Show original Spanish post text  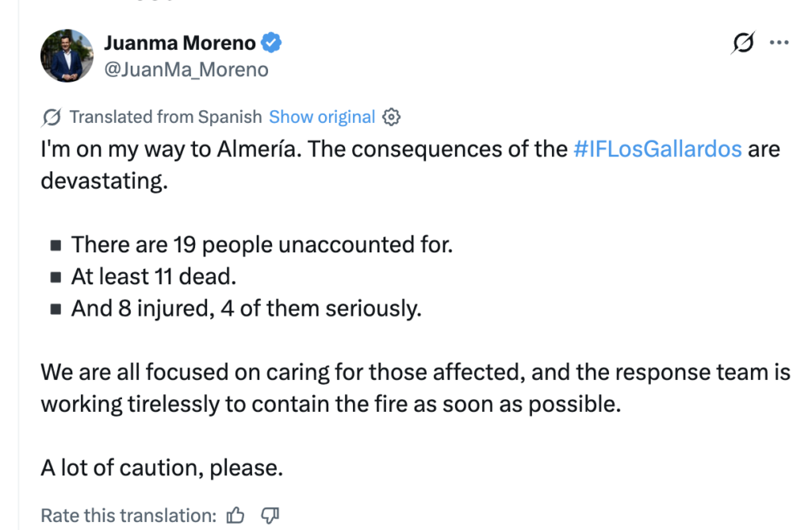coord(322,117)
